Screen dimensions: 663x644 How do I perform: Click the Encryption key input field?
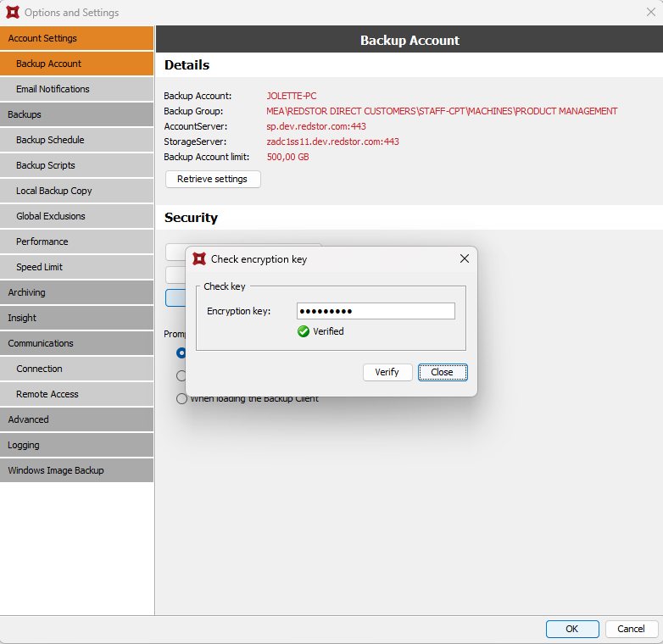coord(376,311)
